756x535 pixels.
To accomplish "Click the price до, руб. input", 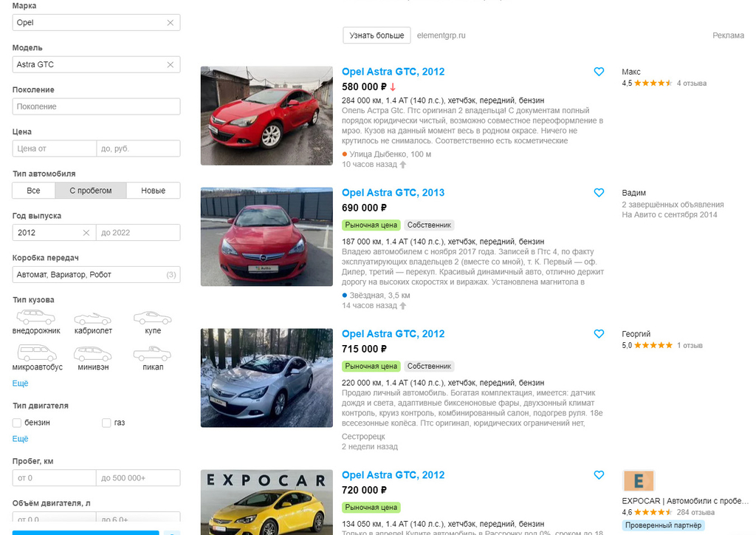I will coord(138,149).
